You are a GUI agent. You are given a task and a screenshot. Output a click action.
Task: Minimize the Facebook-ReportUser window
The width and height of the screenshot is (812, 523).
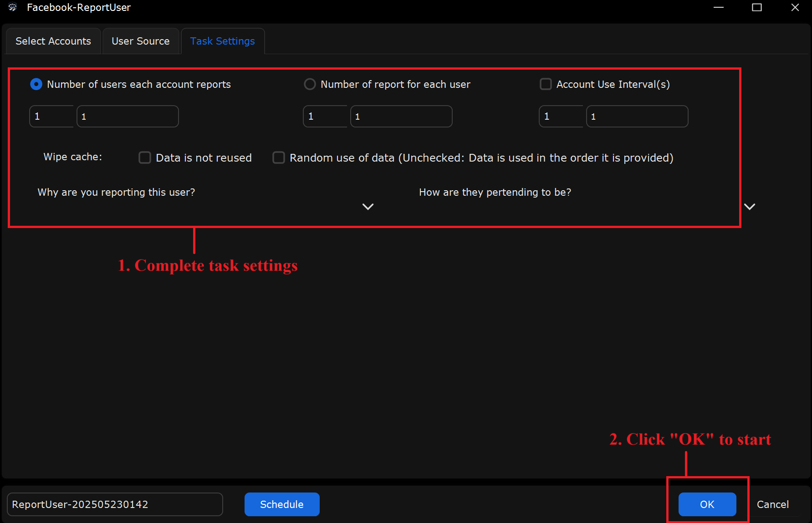(719, 7)
